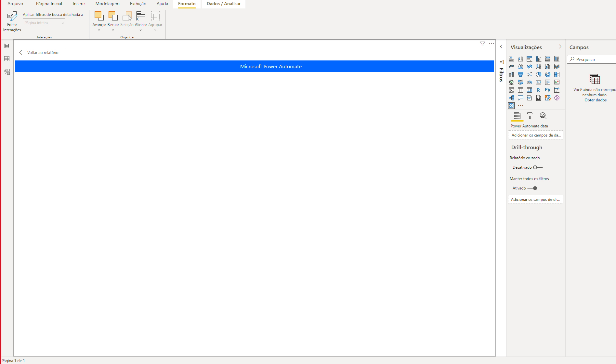Screen dimensions: 616x364
Task: Click the visual filter funnel icon
Action: pos(482,44)
